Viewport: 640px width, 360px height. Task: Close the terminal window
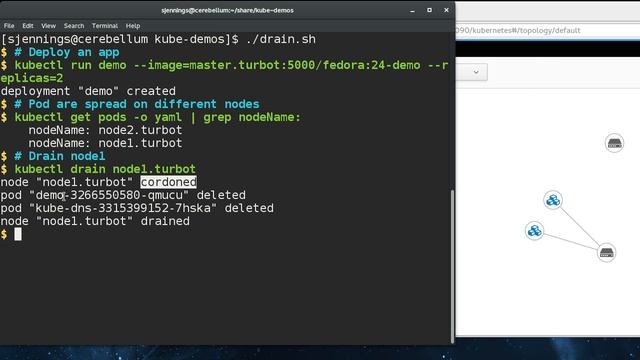coord(446,10)
